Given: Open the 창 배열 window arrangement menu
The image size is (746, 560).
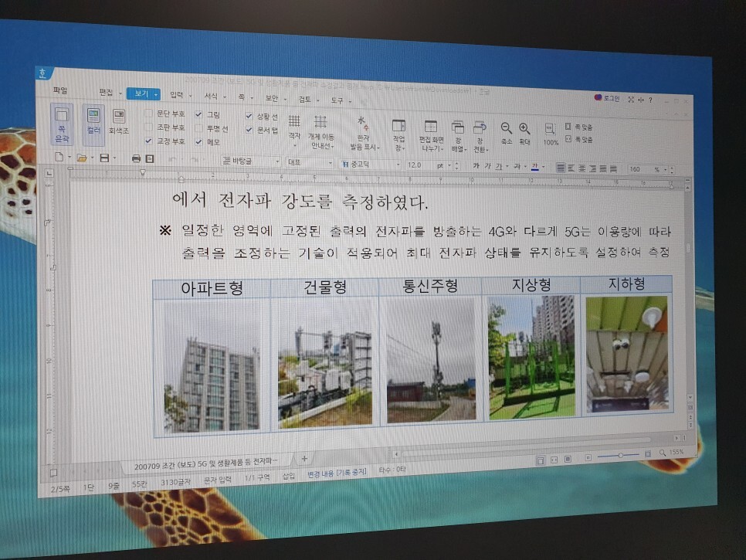Looking at the screenshot, I should (458, 137).
